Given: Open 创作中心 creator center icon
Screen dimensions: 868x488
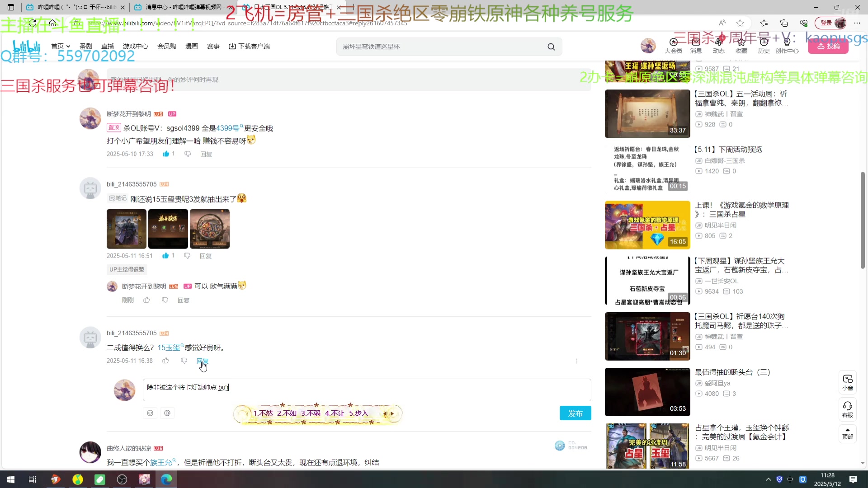Looking at the screenshot, I should (787, 46).
